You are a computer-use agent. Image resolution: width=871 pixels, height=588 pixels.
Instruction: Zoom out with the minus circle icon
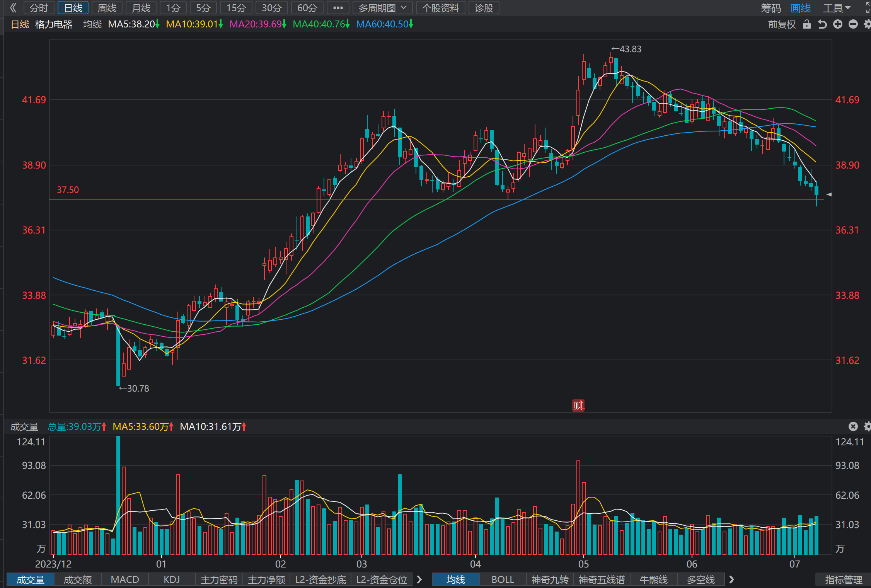(853, 24)
